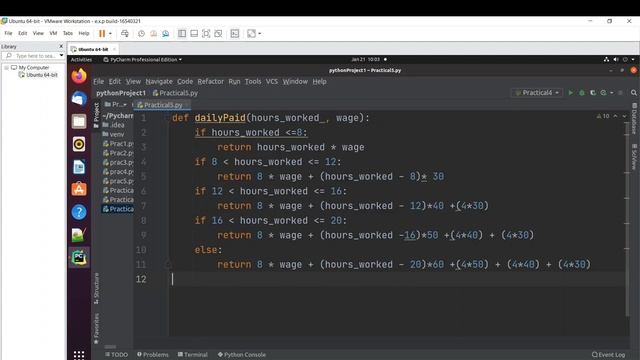Toggle the Database tool window stripe

click(634, 119)
